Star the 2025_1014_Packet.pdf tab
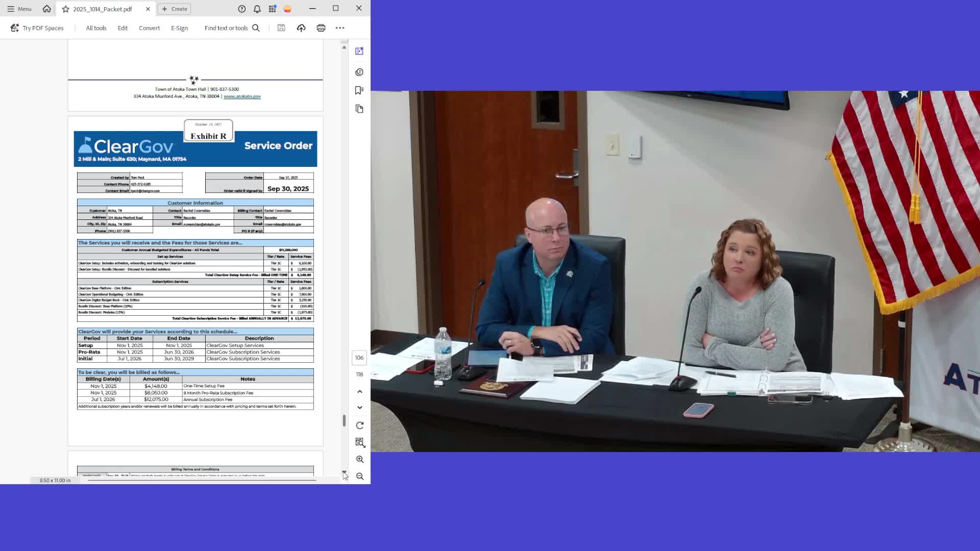Viewport: 980px width, 551px height. [66, 9]
